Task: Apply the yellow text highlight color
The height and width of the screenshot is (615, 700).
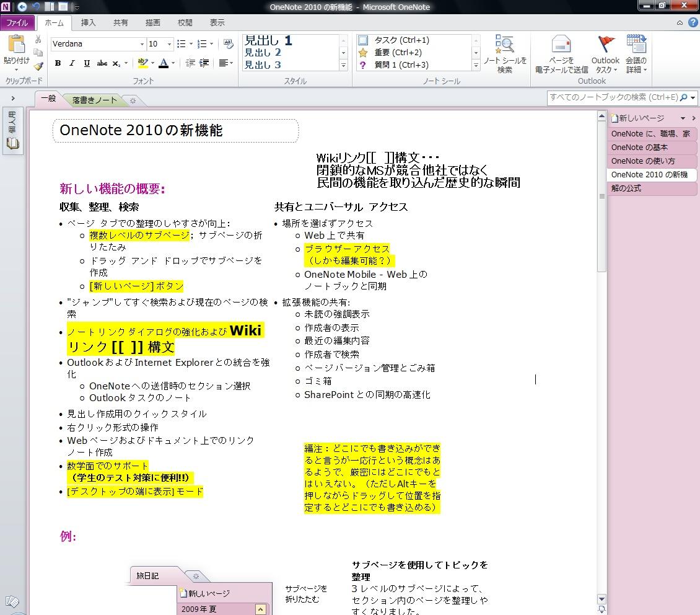Action: point(142,63)
